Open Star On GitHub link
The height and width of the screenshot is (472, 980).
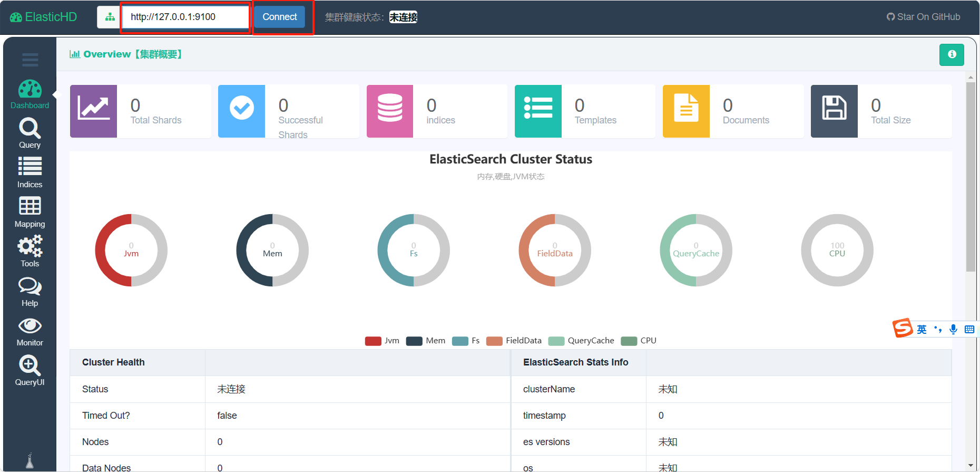coord(923,17)
